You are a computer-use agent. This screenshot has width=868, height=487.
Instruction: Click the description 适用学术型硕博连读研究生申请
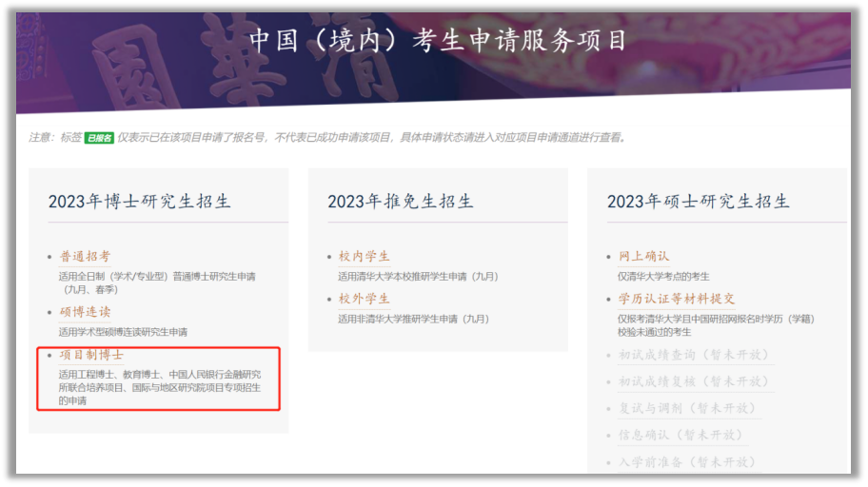123,332
